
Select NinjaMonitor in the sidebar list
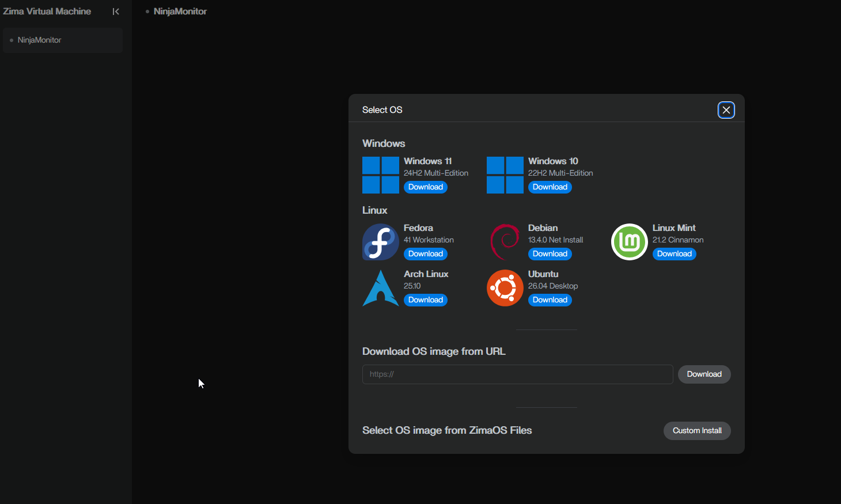pyautogui.click(x=63, y=40)
